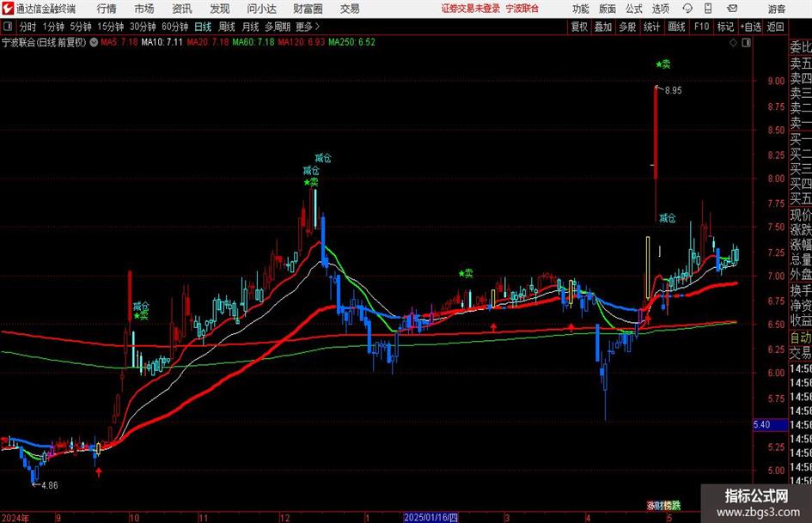Open the 行情 menu

[x=107, y=9]
